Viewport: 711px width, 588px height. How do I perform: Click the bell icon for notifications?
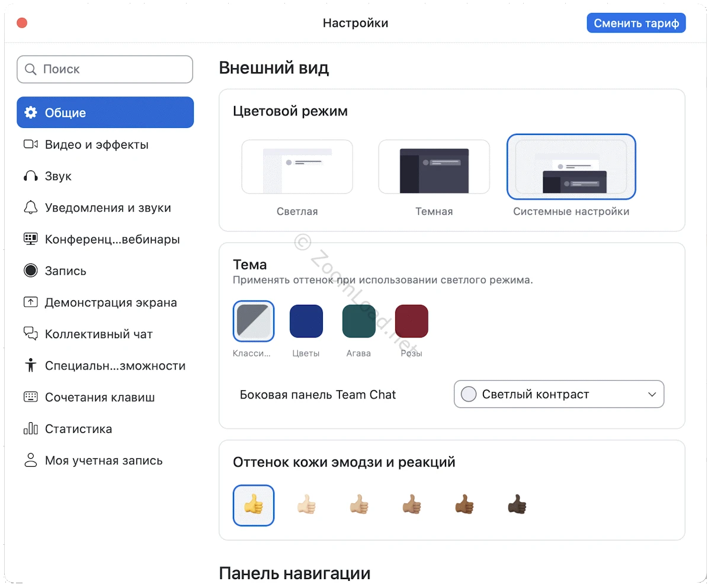(30, 208)
